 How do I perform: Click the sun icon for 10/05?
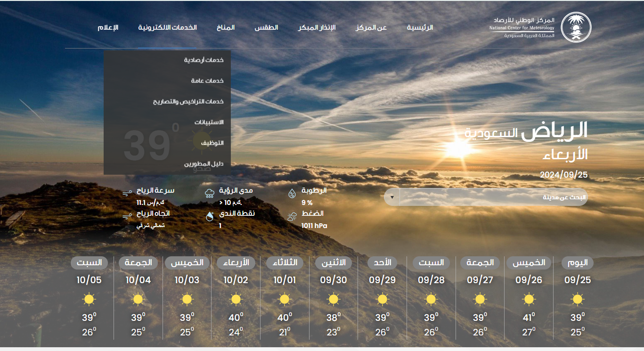point(89,299)
